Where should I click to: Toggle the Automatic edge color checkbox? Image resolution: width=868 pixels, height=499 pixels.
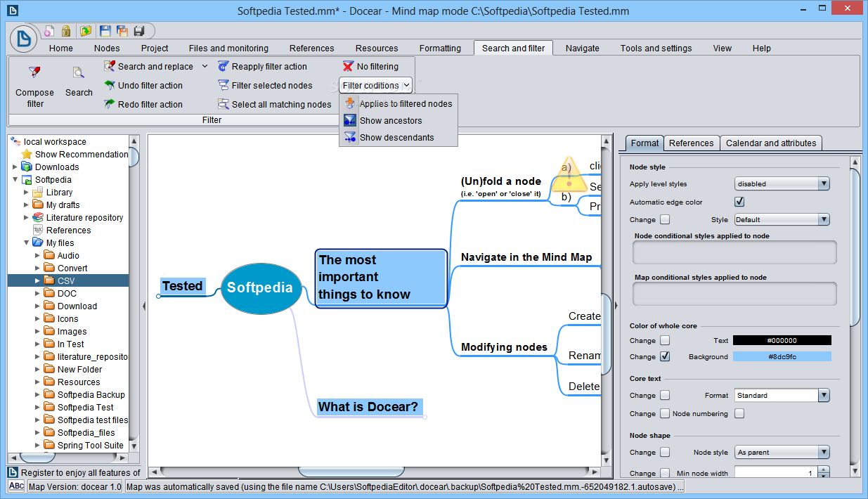[739, 202]
